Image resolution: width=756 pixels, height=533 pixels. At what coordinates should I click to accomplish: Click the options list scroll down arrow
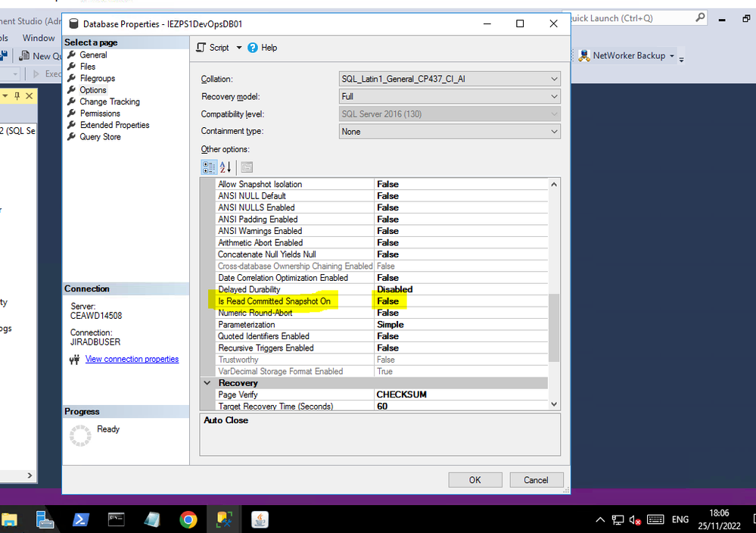554,404
